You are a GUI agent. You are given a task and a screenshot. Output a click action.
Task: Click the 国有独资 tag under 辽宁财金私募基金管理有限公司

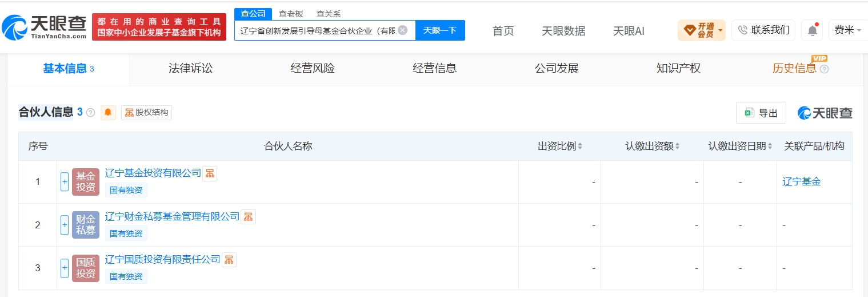click(126, 233)
